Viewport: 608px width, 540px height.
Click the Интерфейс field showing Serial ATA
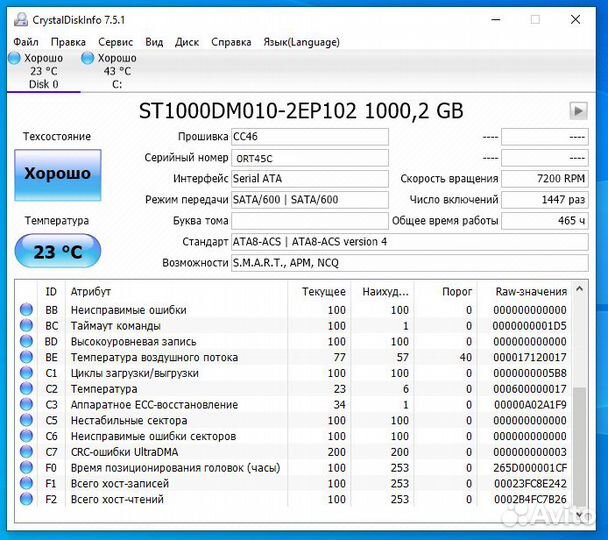point(310,179)
